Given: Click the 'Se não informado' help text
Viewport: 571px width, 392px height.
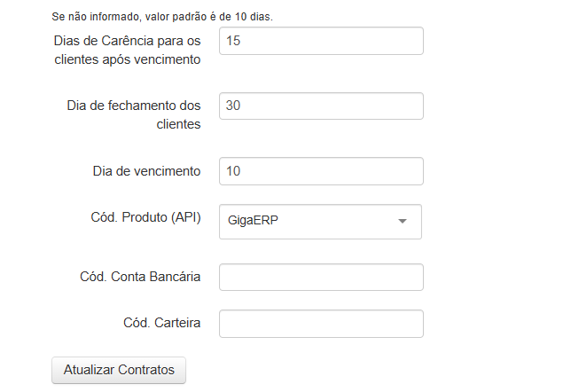Looking at the screenshot, I should pos(161,17).
